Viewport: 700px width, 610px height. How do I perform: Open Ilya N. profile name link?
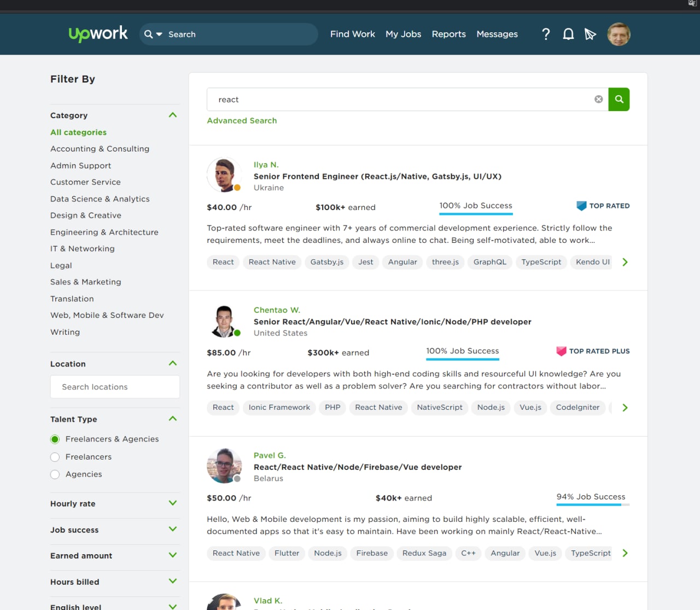[266, 165]
